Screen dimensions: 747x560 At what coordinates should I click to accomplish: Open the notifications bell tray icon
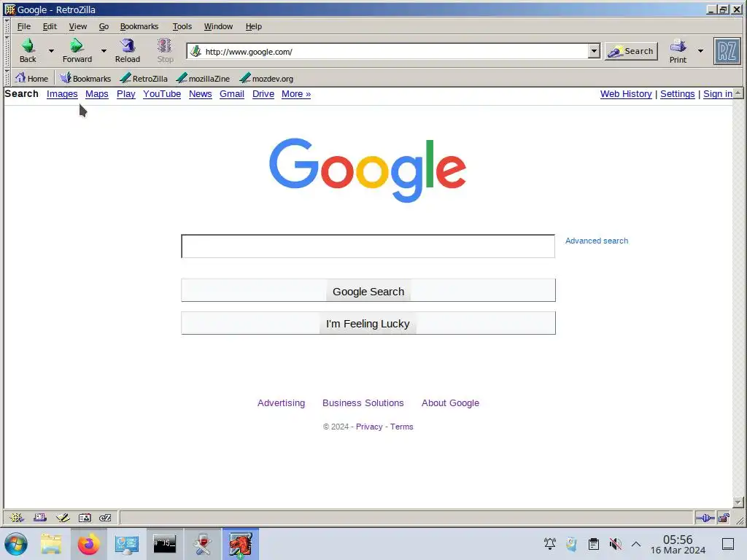coord(550,543)
